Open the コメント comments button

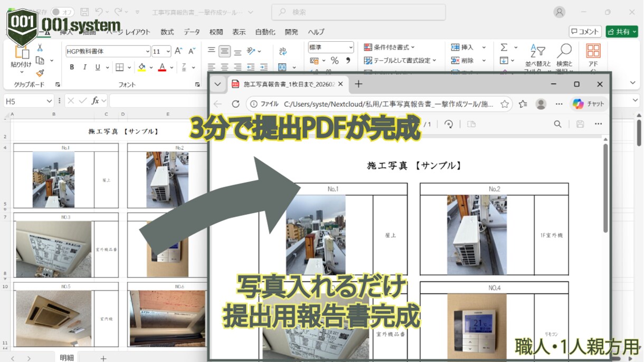click(x=585, y=32)
